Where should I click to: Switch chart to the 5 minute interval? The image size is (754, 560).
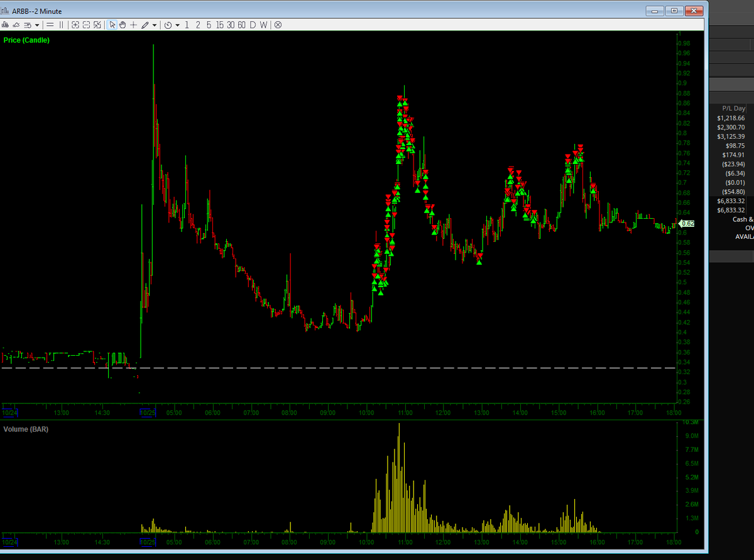pos(209,25)
